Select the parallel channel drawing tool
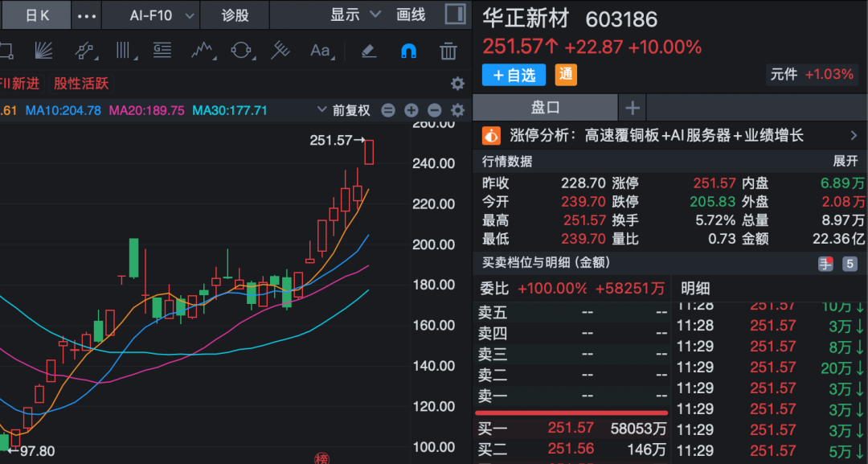The width and height of the screenshot is (868, 464). coord(84,51)
